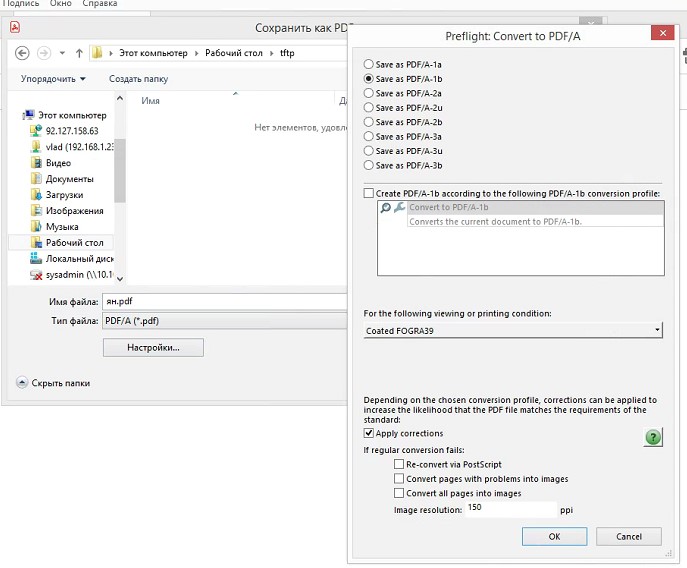The height and width of the screenshot is (568, 687).
Task: Open the Музыка folder
Action: pyautogui.click(x=54, y=227)
